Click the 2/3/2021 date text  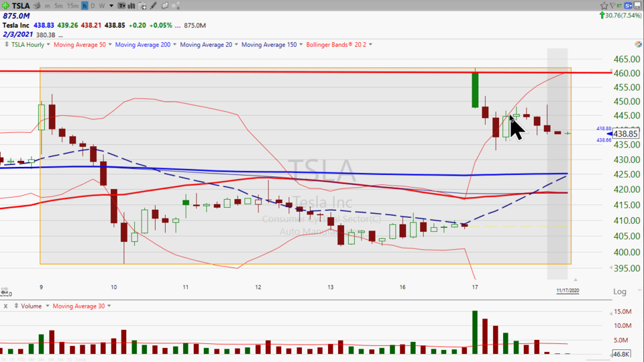[17, 35]
